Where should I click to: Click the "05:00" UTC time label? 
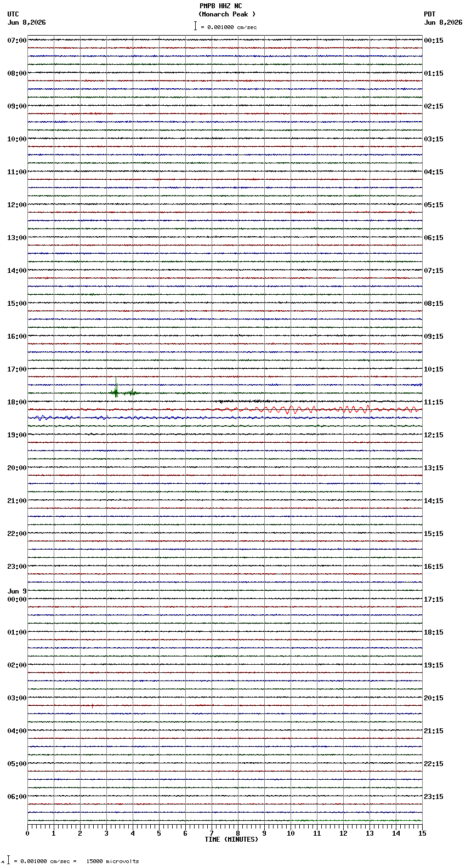17,764
